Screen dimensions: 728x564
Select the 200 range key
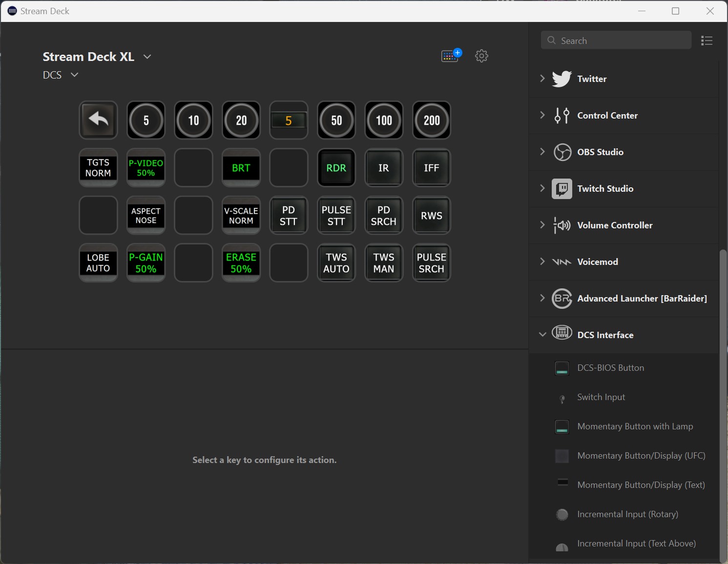pos(432,120)
